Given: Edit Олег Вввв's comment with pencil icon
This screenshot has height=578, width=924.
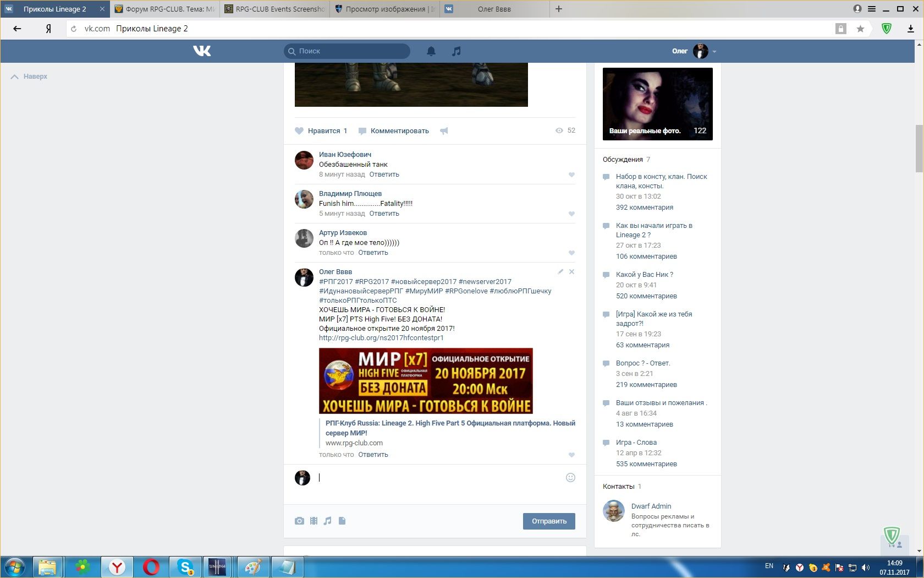Looking at the screenshot, I should pyautogui.click(x=560, y=271).
